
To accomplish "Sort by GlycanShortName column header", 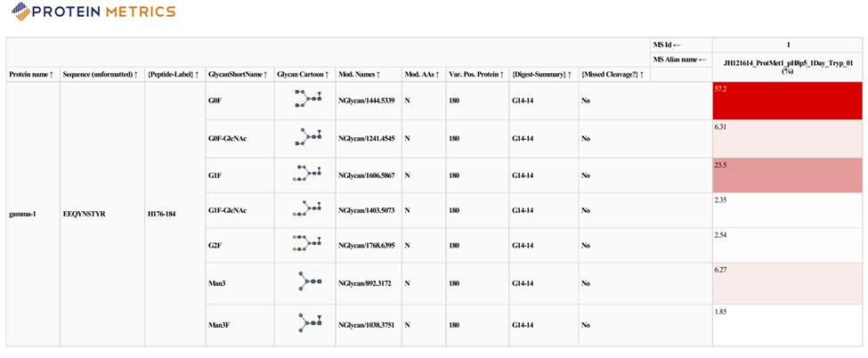I will click(x=238, y=74).
